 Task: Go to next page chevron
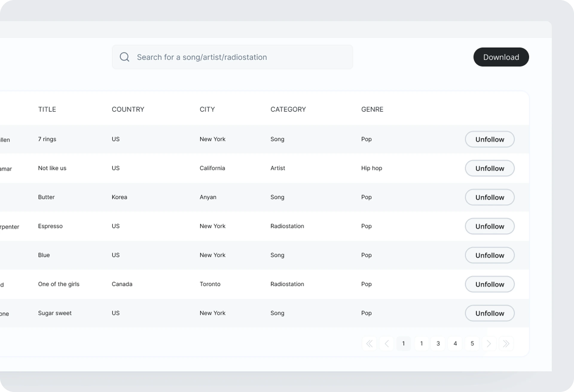(489, 344)
